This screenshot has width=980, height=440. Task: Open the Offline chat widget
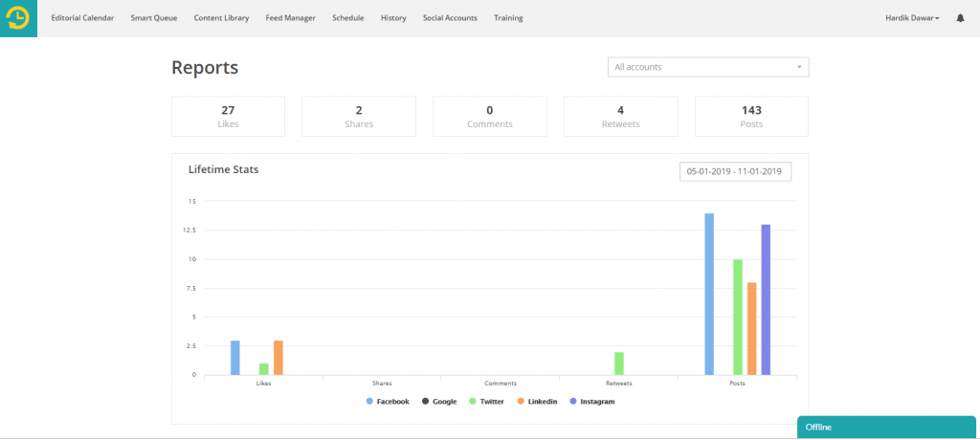[886, 428]
